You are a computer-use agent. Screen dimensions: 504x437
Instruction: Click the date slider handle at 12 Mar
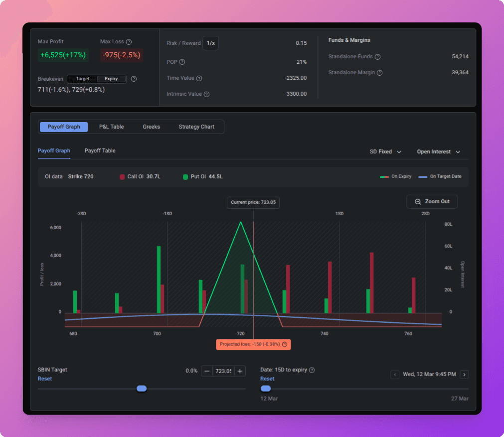pyautogui.click(x=266, y=389)
